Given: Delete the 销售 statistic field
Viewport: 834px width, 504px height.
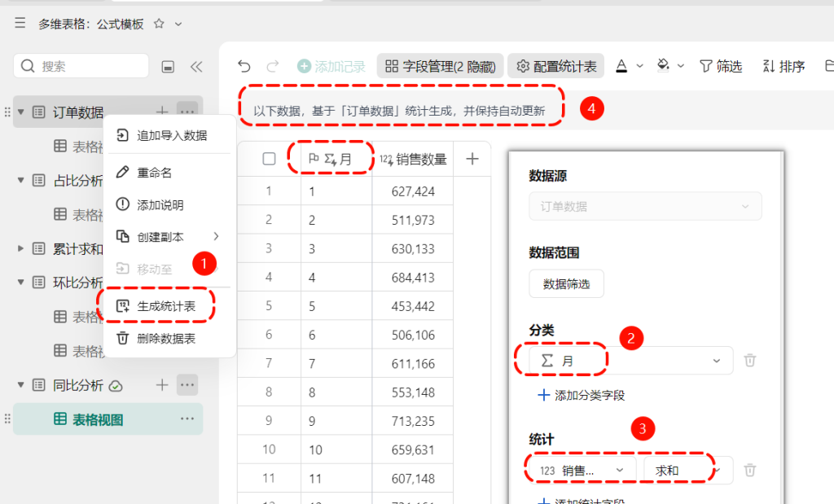Looking at the screenshot, I should pos(750,470).
